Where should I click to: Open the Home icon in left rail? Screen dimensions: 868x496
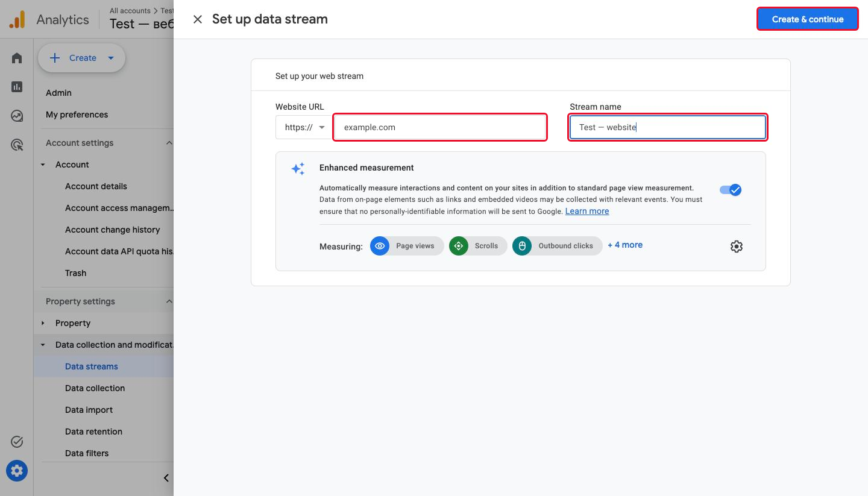(x=17, y=58)
